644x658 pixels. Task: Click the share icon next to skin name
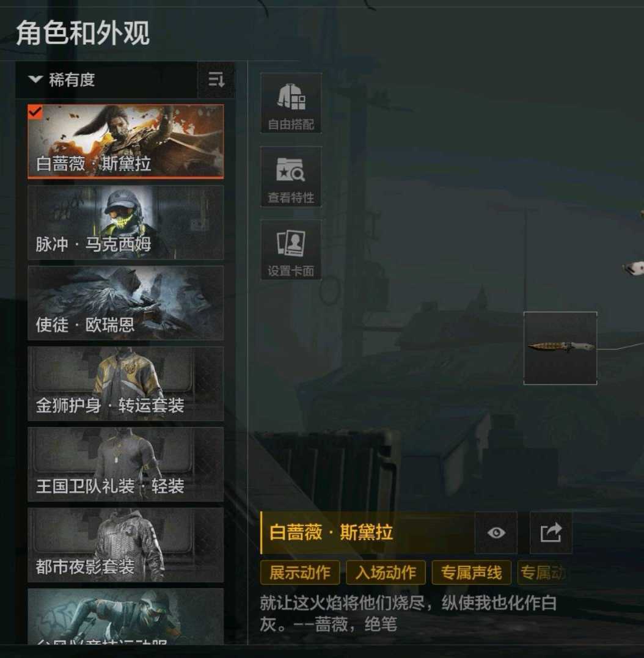[x=551, y=533]
